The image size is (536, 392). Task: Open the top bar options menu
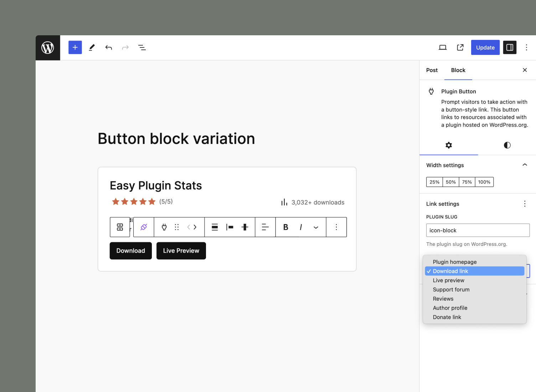click(x=526, y=47)
